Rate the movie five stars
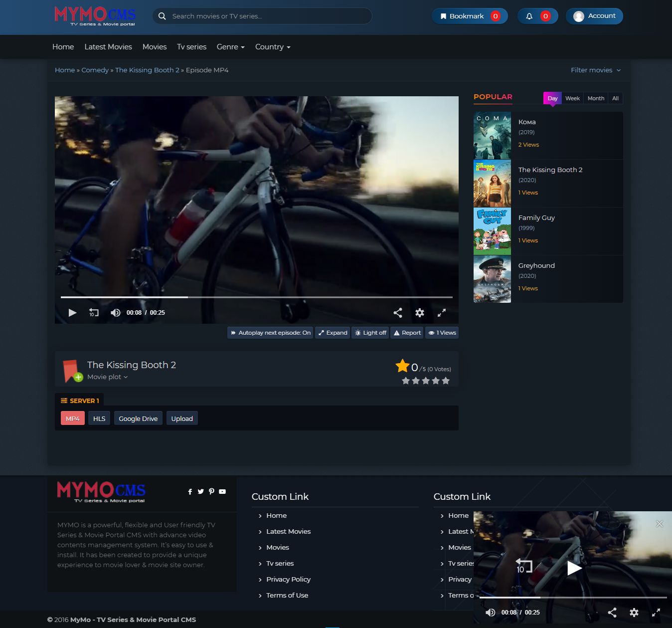Image resolution: width=672 pixels, height=628 pixels. click(446, 381)
